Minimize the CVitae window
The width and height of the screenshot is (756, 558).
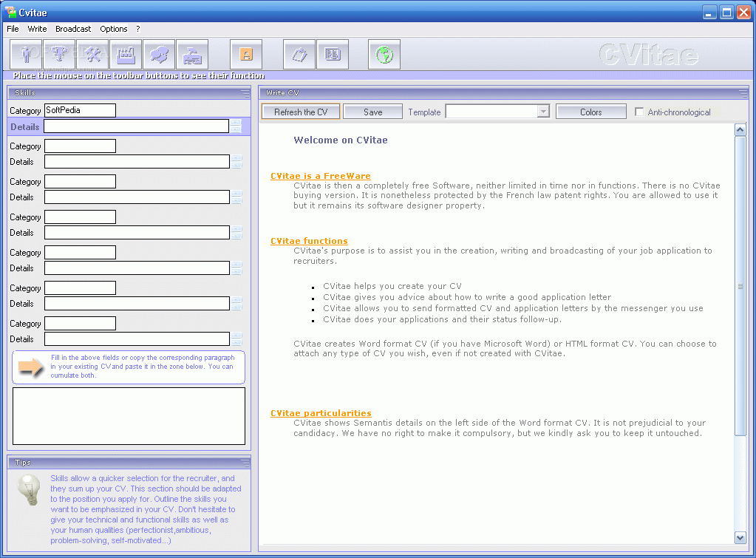[709, 12]
